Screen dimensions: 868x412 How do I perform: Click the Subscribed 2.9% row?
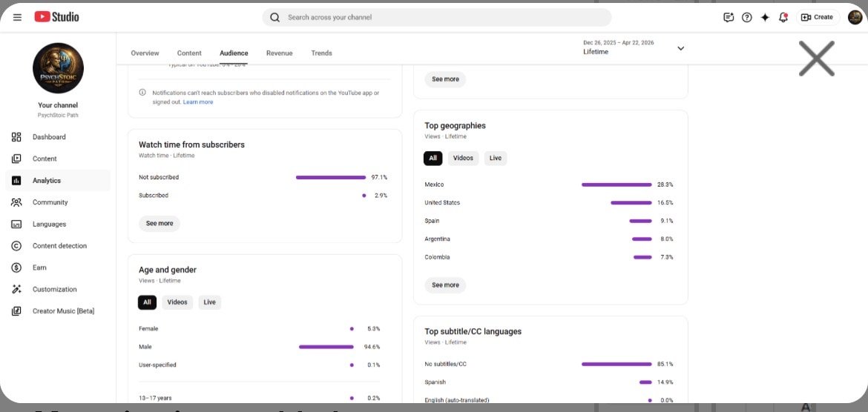(x=263, y=195)
